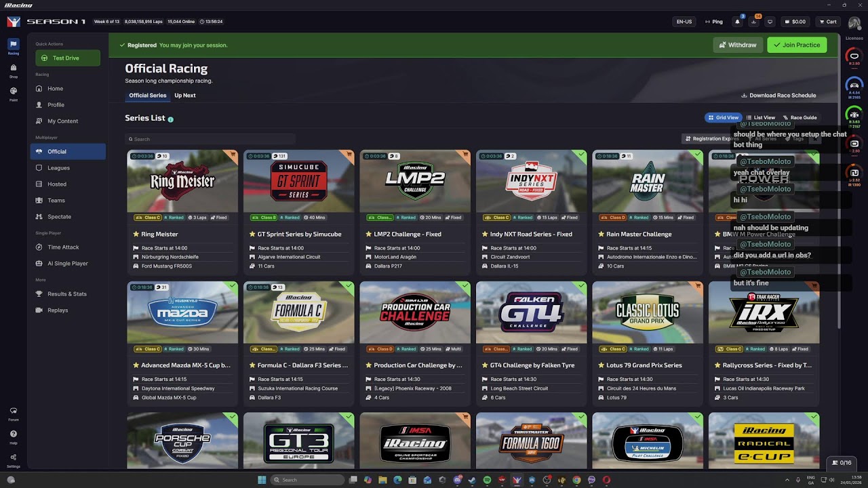This screenshot has height=488, width=868.
Task: Switch to List View
Action: tap(760, 117)
